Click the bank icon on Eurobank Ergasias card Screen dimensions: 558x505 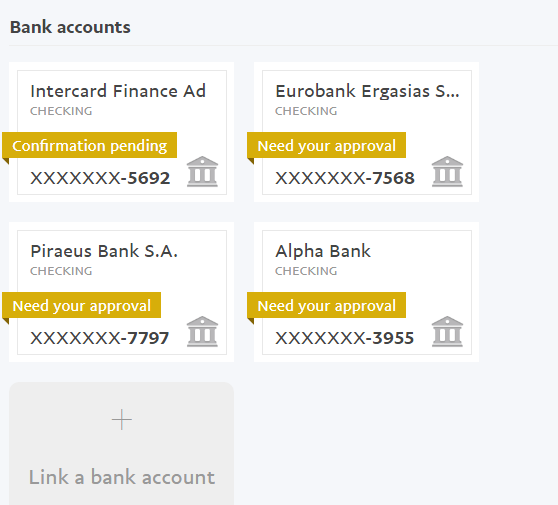[447, 172]
